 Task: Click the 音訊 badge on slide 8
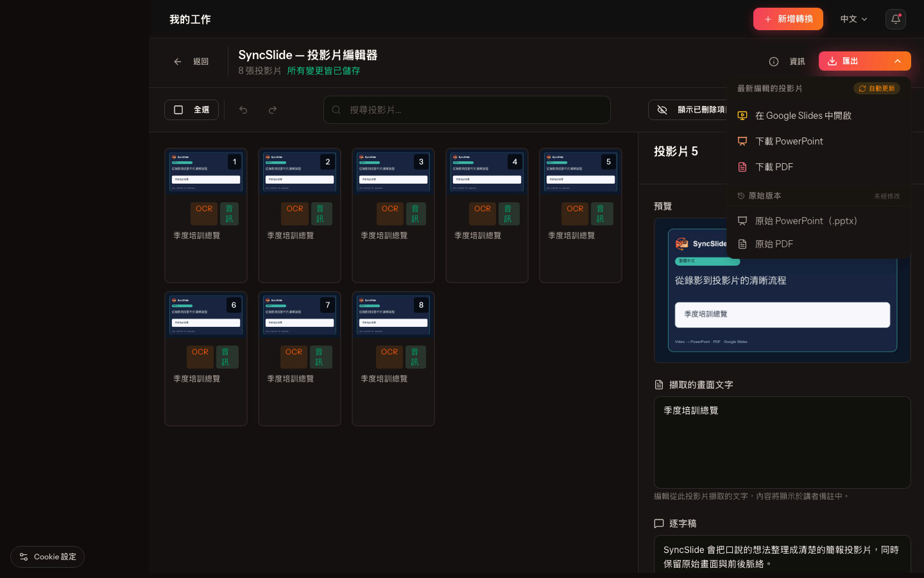click(x=415, y=357)
